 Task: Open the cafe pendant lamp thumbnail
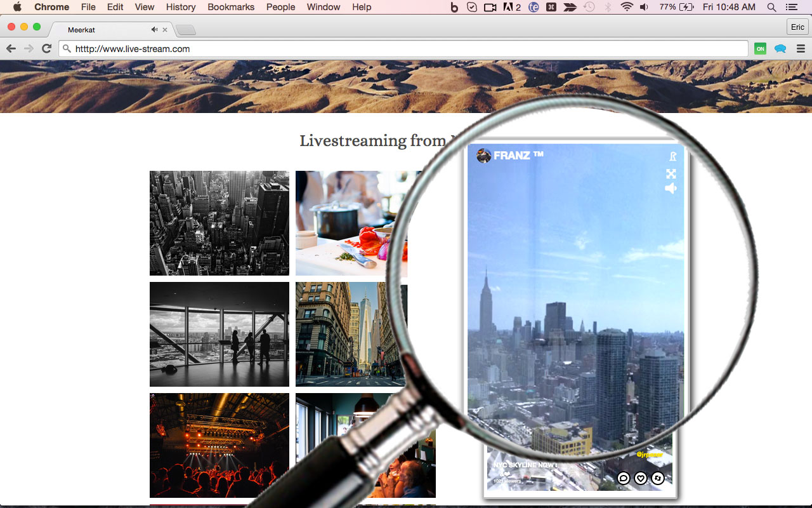coord(365,445)
